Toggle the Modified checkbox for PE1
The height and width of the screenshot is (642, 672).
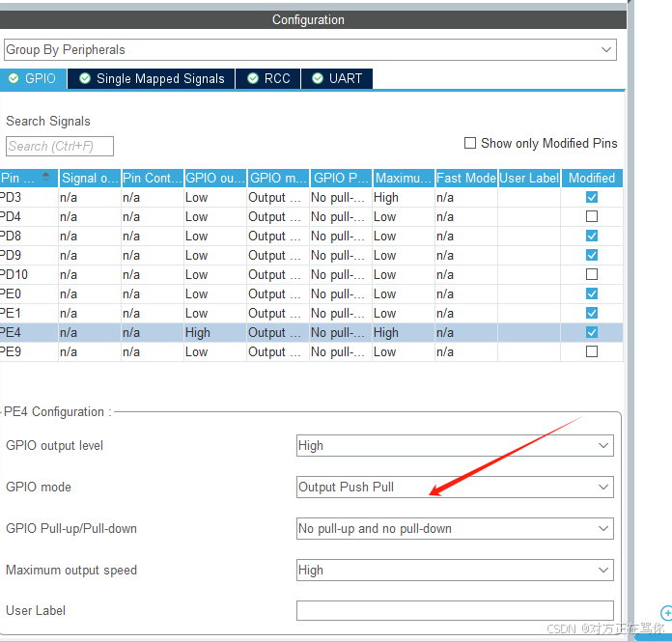[592, 313]
